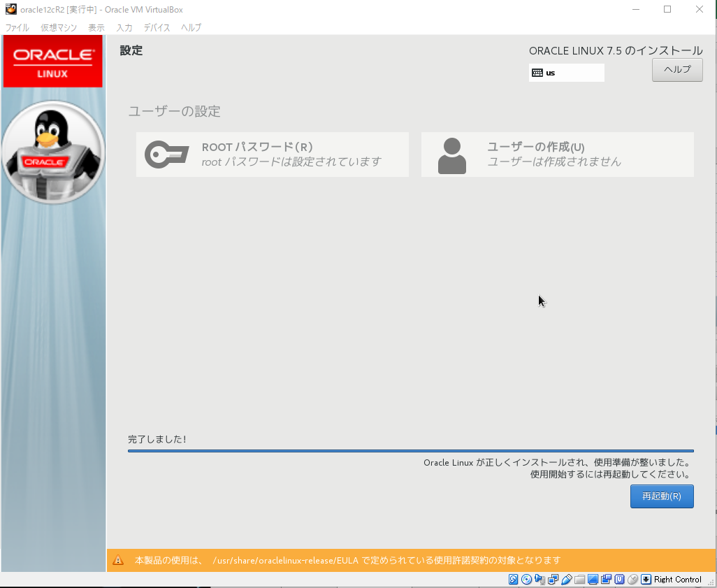Click the mouse integration status icon
This screenshot has width=717, height=588.
(x=632, y=580)
